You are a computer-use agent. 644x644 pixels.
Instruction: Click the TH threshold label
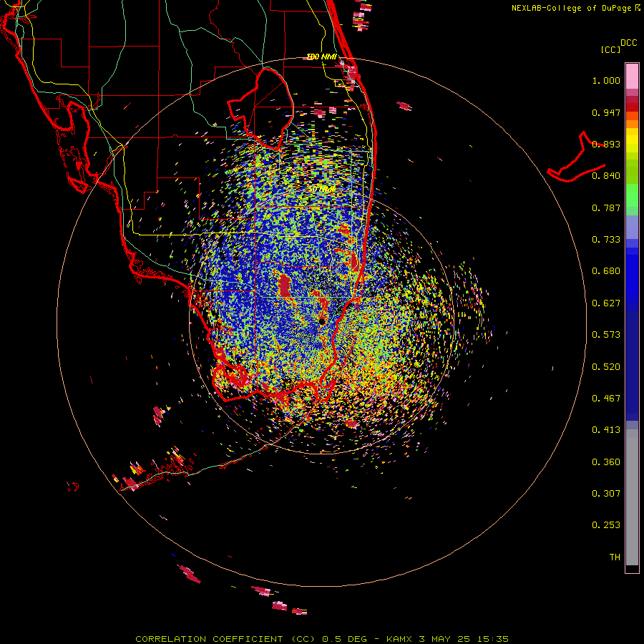(615, 557)
